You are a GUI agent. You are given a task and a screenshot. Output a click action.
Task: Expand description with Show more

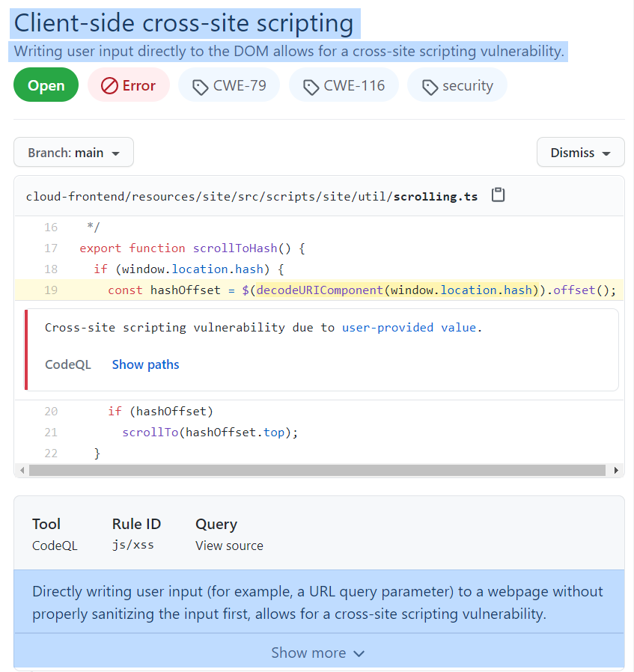tap(318, 653)
